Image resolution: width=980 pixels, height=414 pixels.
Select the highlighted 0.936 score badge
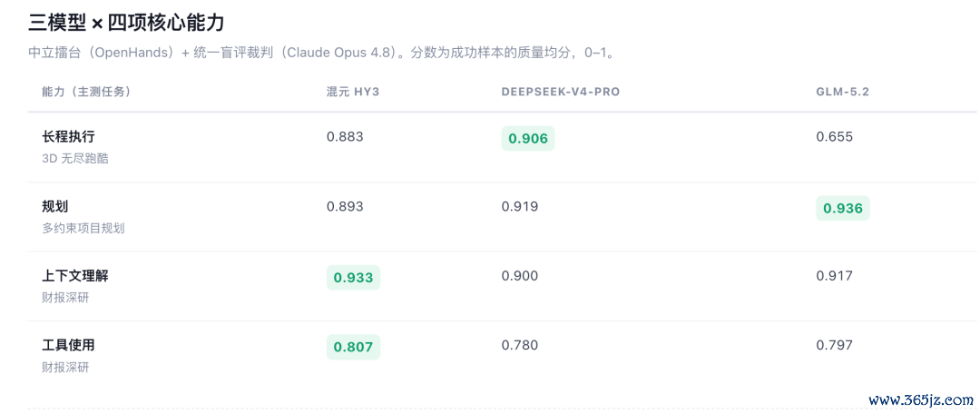[x=842, y=208]
